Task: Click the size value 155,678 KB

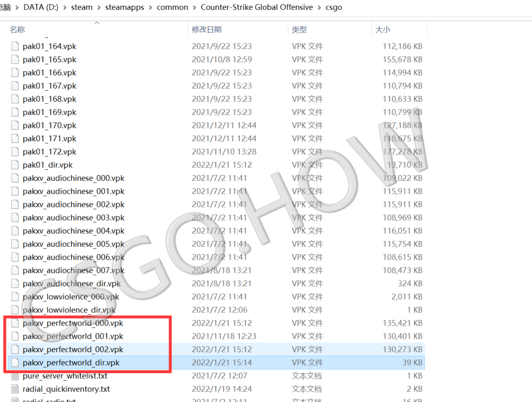Action: (x=403, y=59)
